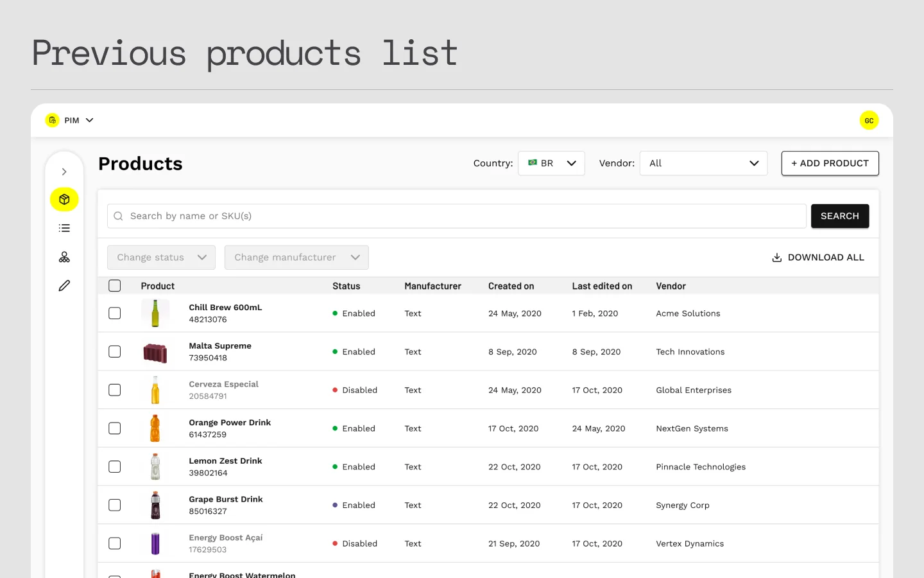
Task: Sort by the Created on column header
Action: click(x=511, y=286)
